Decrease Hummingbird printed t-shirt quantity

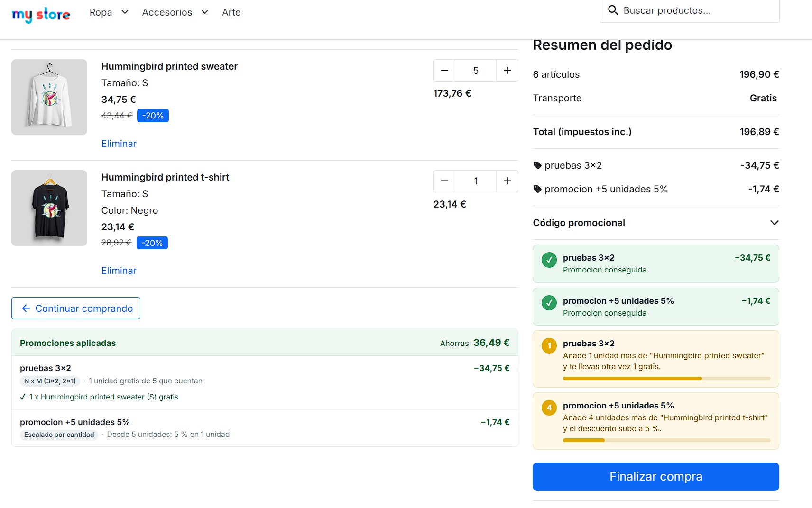444,181
